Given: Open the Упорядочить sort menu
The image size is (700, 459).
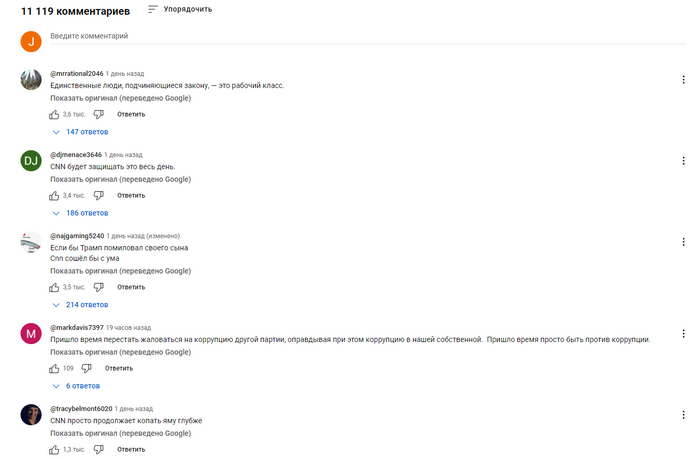Looking at the screenshot, I should [x=179, y=9].
